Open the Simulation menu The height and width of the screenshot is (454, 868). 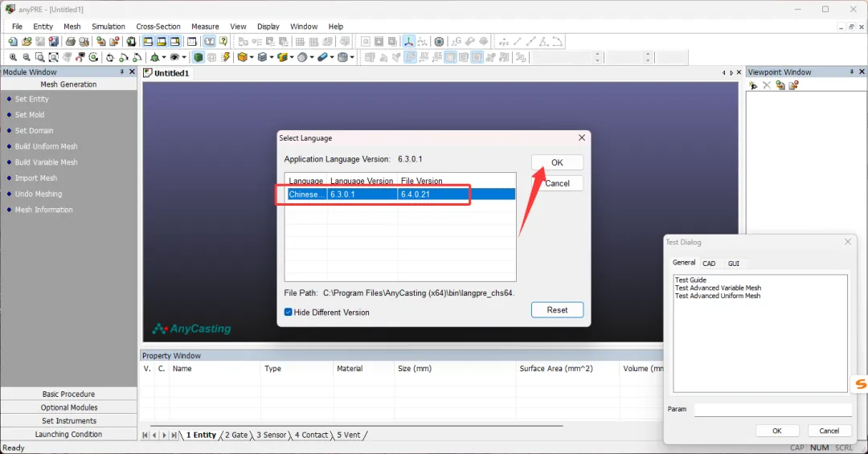point(108,27)
